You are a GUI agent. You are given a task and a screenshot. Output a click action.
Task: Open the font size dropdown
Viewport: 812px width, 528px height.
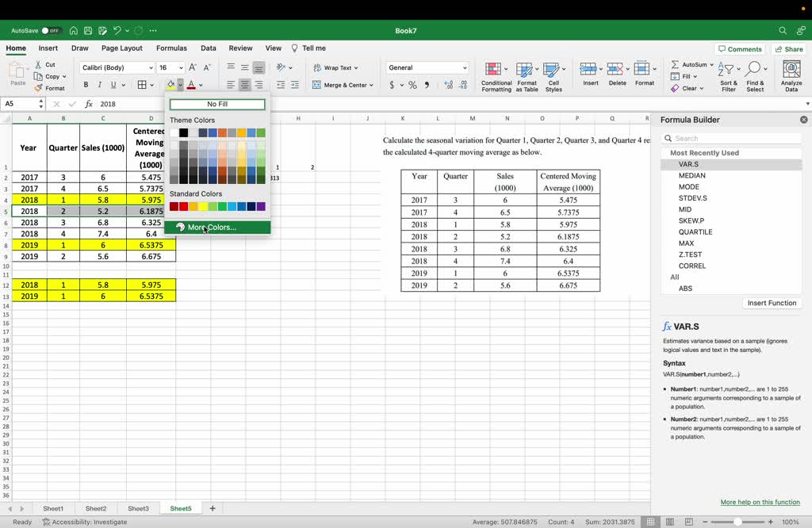170,67
